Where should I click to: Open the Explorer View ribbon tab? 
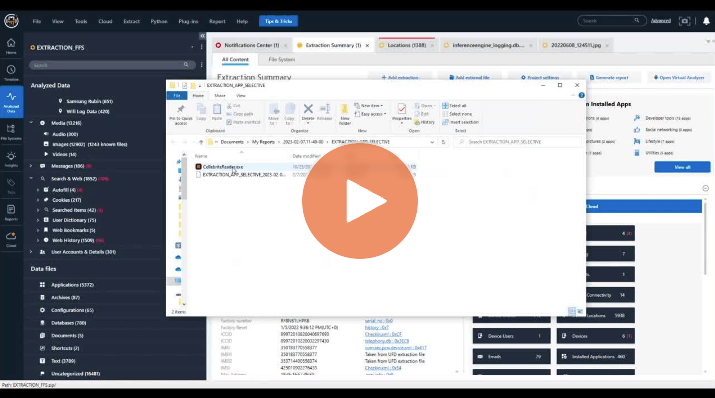click(x=241, y=96)
